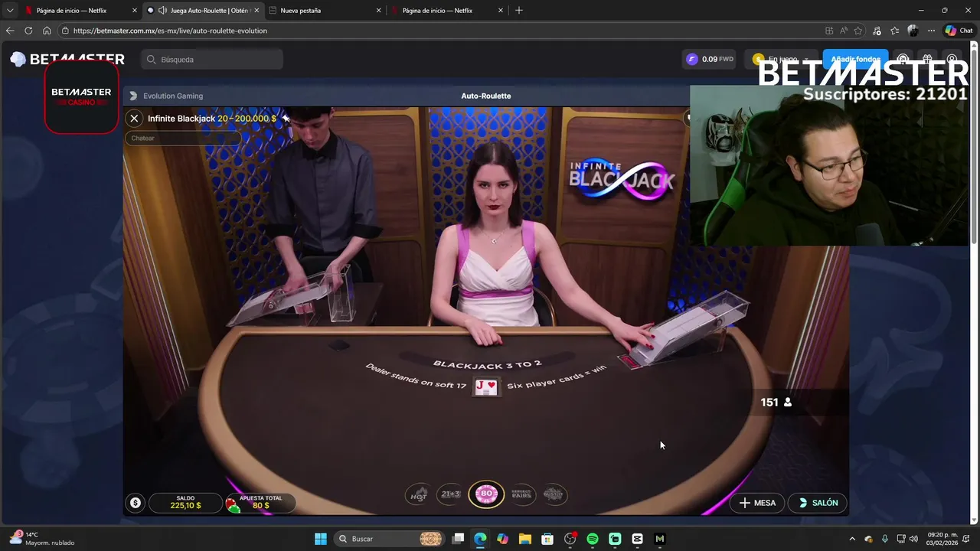Click the 0.09 FWD balance indicator
980x551 pixels.
710,59
